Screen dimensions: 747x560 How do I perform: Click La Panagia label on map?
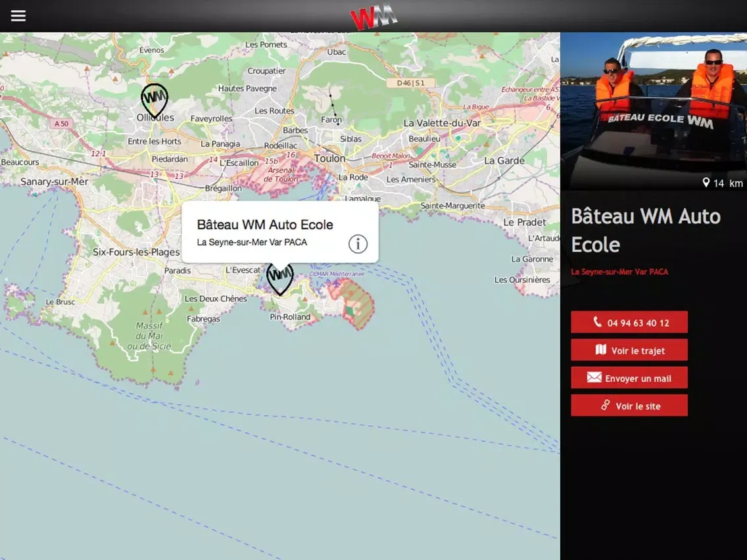(x=220, y=144)
